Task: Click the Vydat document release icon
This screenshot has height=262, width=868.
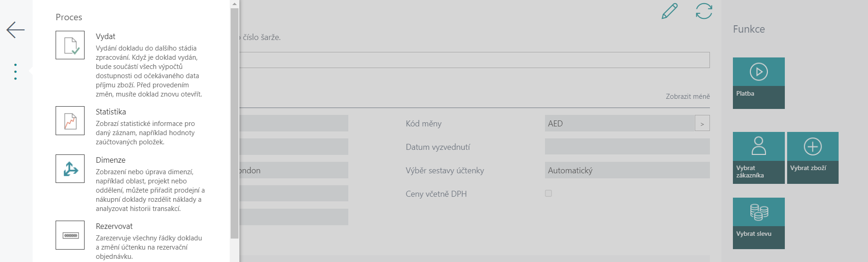Action: coord(70,45)
